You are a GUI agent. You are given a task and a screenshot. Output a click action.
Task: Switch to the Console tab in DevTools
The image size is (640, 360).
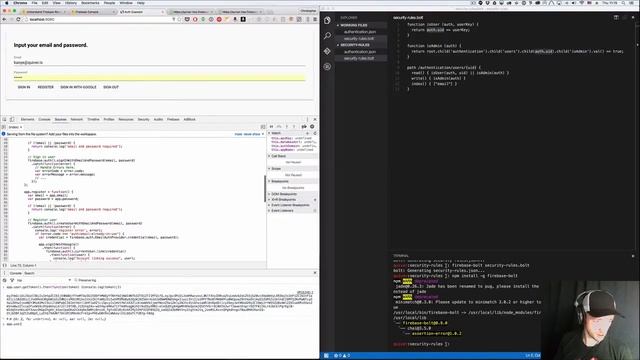(x=44, y=119)
